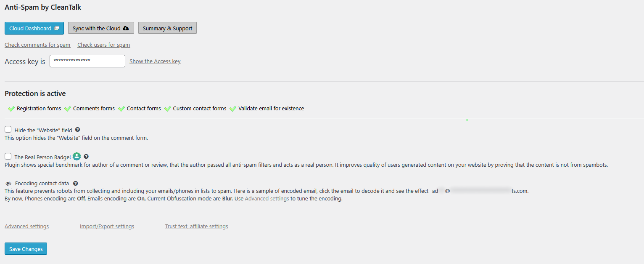Open help icon next to The Real Person Badge
The height and width of the screenshot is (264, 644).
click(86, 156)
